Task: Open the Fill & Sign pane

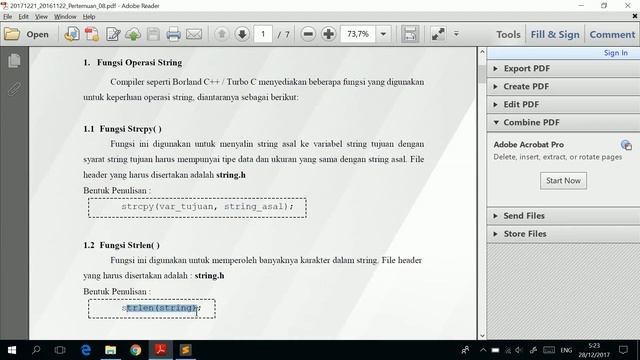Action: (555, 35)
